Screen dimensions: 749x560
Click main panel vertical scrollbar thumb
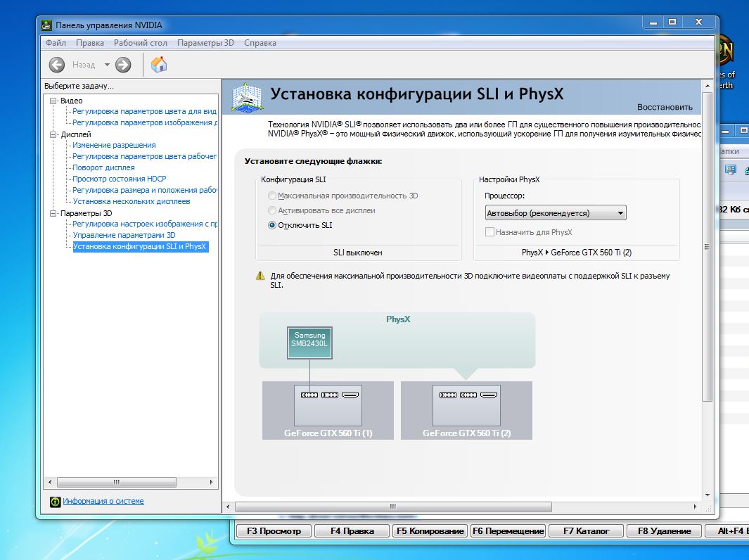[x=708, y=246]
